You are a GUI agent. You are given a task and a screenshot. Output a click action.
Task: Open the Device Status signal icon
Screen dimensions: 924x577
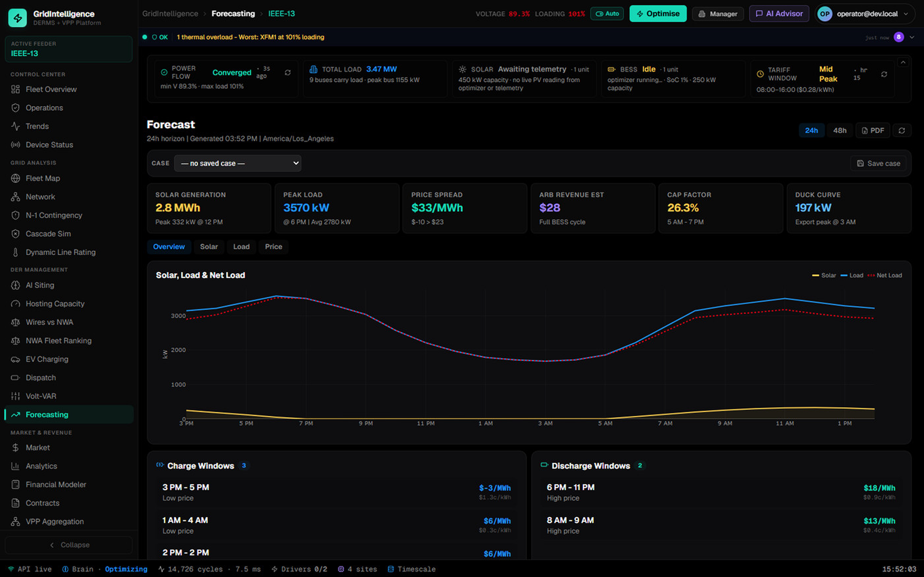(15, 144)
